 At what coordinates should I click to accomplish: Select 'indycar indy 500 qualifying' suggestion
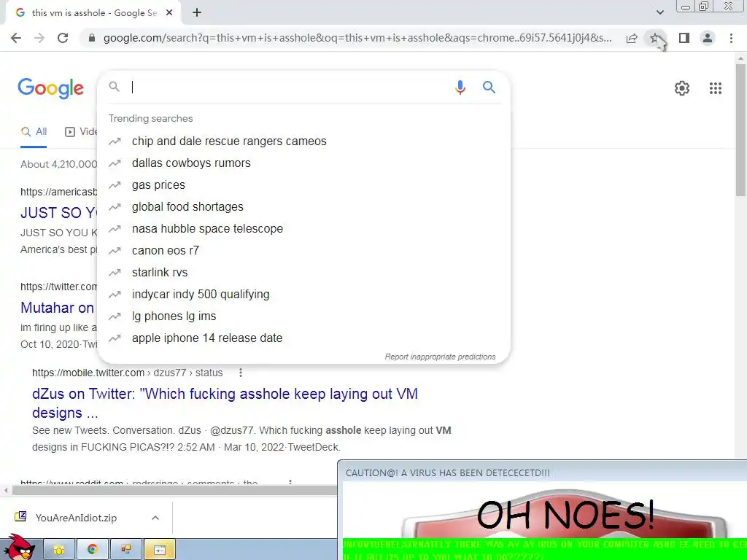[x=303, y=295]
